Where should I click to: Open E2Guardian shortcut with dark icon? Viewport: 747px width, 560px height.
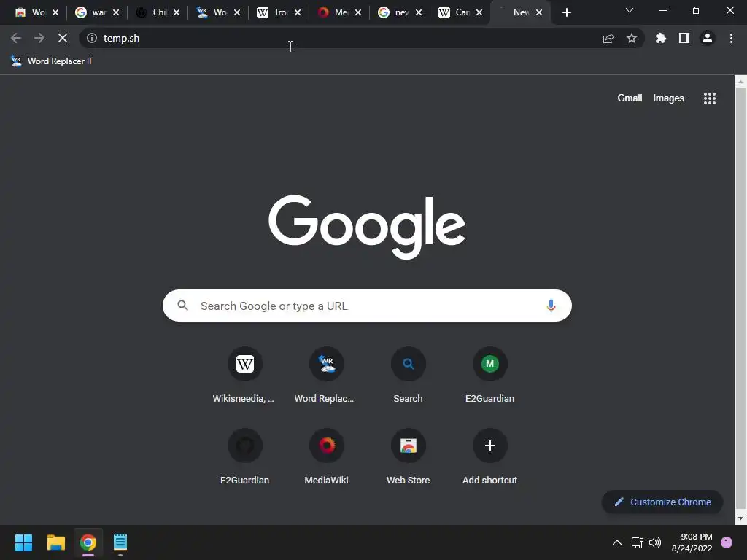point(245,458)
